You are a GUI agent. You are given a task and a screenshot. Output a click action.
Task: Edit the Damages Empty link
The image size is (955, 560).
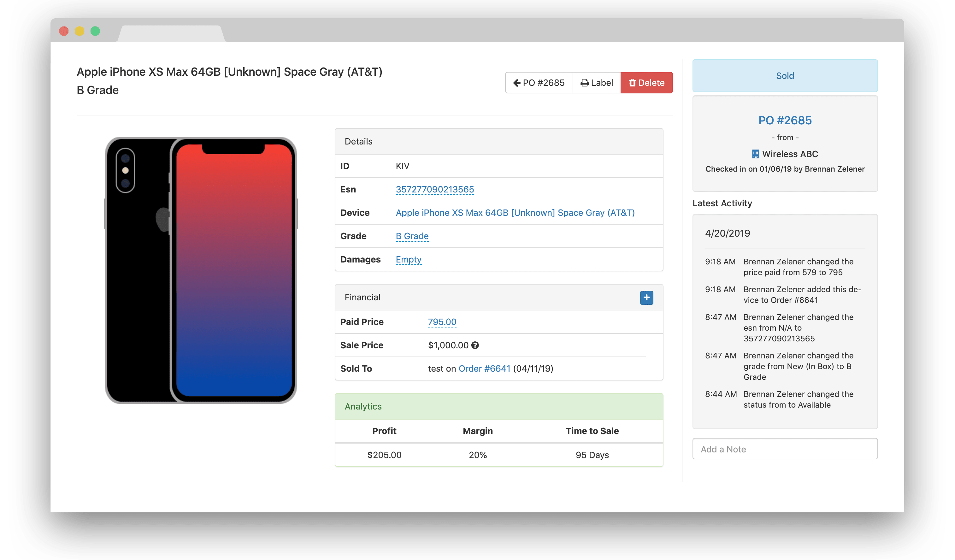point(409,260)
